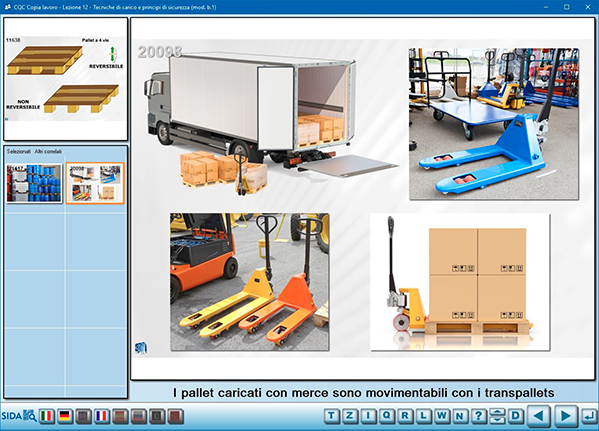Screen dimensions: 599x431
Task: Open the SIDA search magnifier icon
Action: point(29,415)
